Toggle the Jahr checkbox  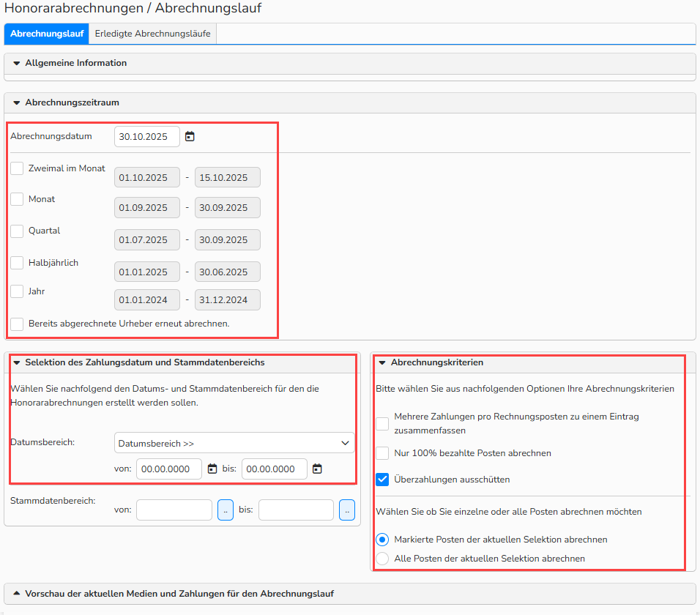coord(17,291)
